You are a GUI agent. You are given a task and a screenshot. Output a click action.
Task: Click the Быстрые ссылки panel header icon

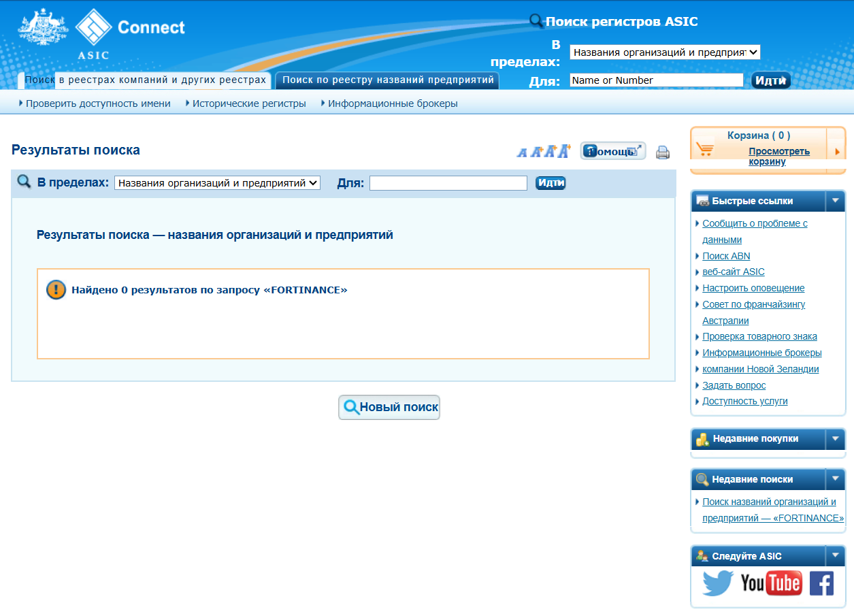click(702, 201)
